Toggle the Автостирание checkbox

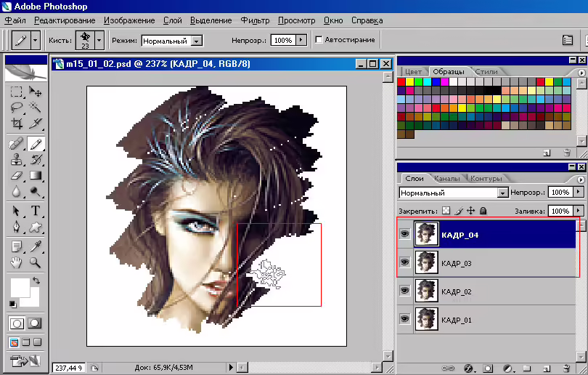click(x=319, y=40)
